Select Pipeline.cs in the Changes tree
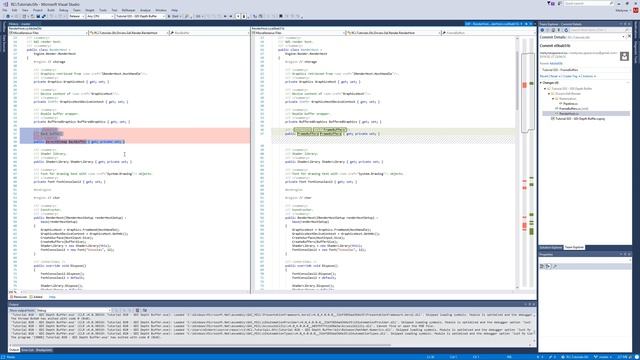Screen dimensions: 640x360 click(x=570, y=104)
